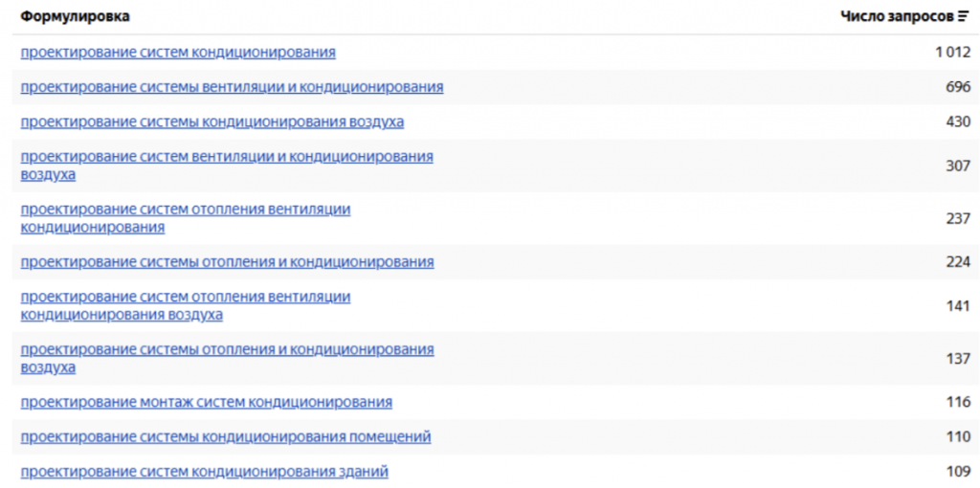Open link проектирование систем кондиционирования зданий
The height and width of the screenshot is (488, 980).
click(x=204, y=472)
